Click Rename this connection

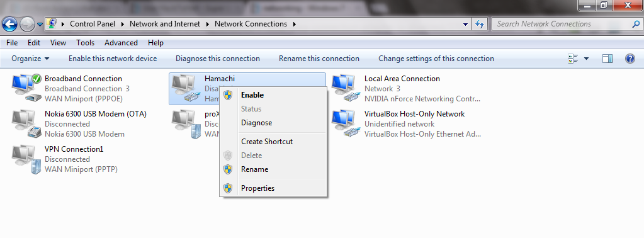coord(319,59)
